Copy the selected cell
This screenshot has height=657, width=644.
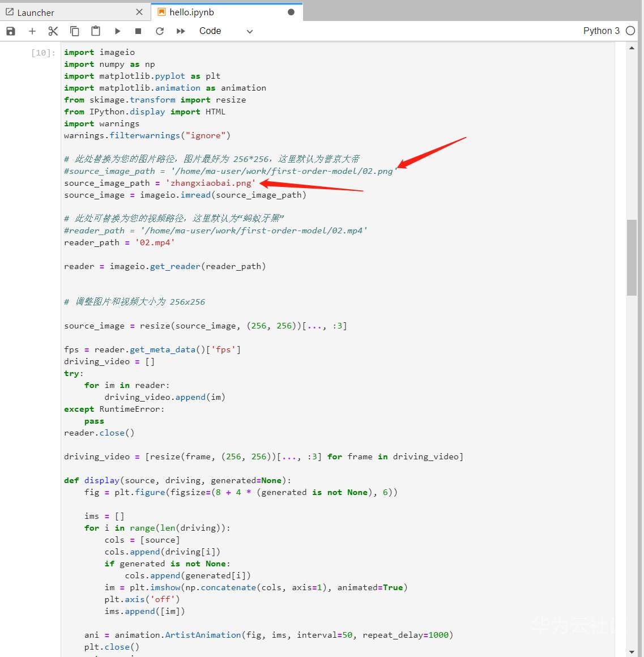click(75, 31)
